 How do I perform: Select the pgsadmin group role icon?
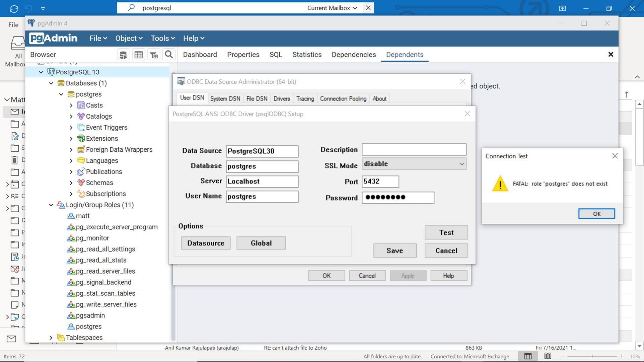tap(71, 315)
